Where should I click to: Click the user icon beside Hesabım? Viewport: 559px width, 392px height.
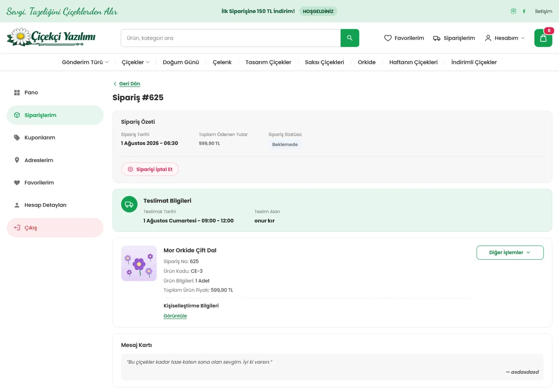(488, 38)
